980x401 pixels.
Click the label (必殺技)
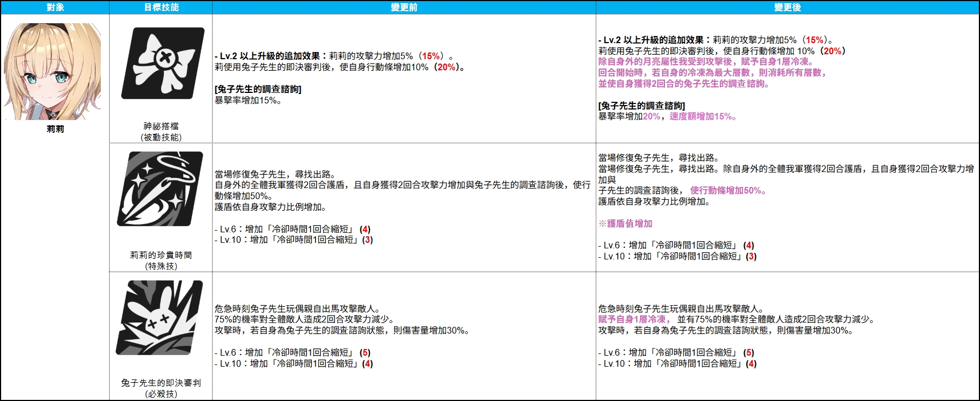coord(161,394)
